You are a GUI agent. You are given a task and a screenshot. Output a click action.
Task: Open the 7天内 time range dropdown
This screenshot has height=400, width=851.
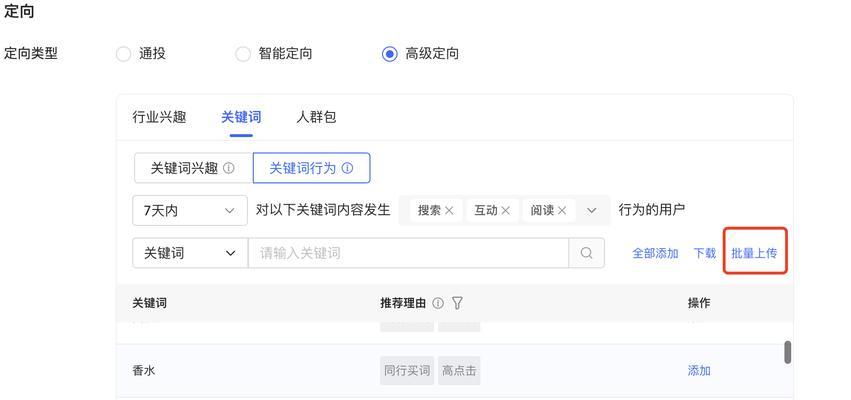click(x=190, y=211)
